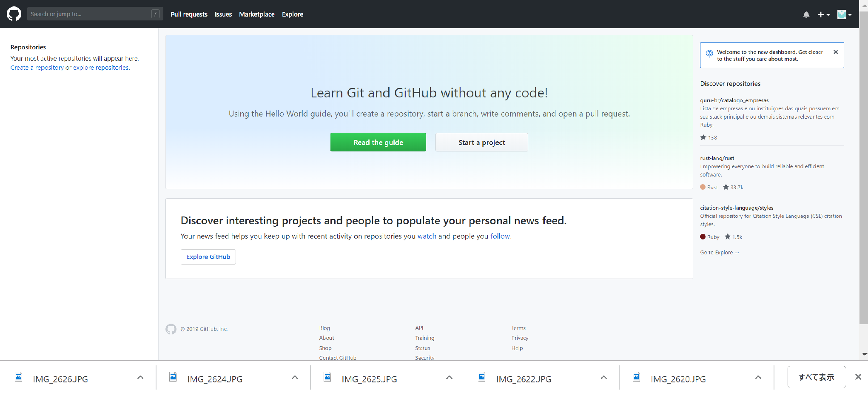
Task: Go to Explore in the header
Action: pos(293,14)
